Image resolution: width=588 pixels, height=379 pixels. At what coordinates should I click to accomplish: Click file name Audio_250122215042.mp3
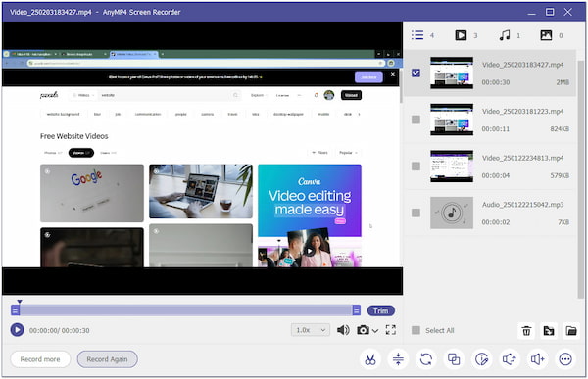(x=522, y=205)
